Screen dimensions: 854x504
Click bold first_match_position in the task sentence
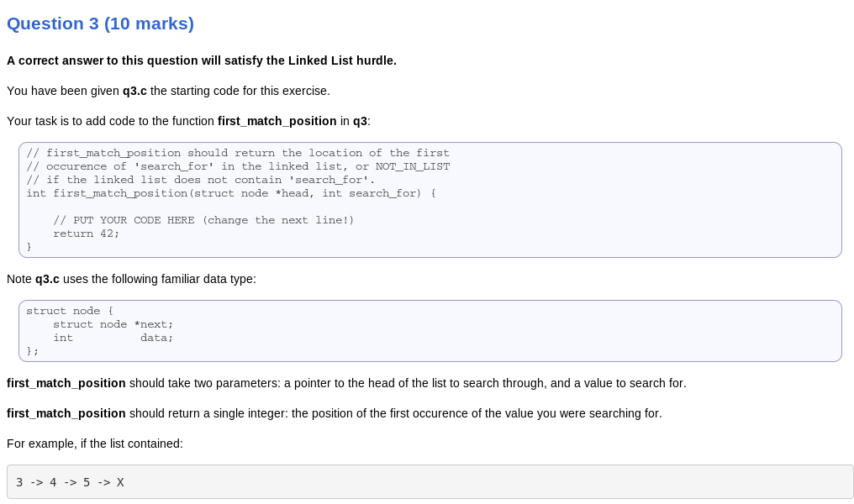[277, 121]
